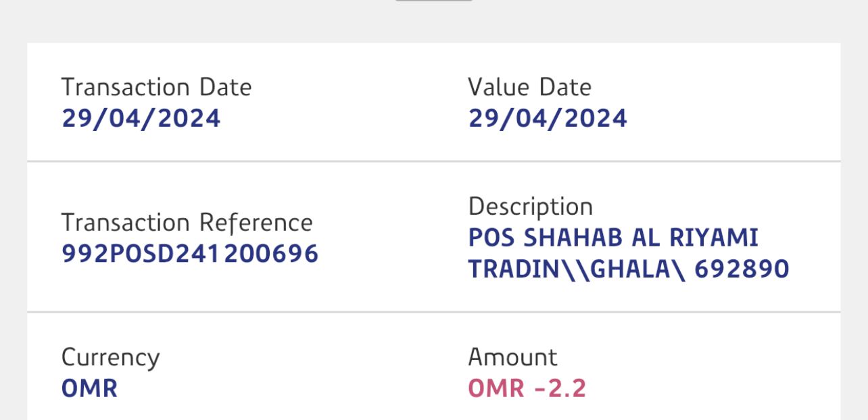868x420 pixels.
Task: Tap the 'Amount' label
Action: click(x=512, y=357)
